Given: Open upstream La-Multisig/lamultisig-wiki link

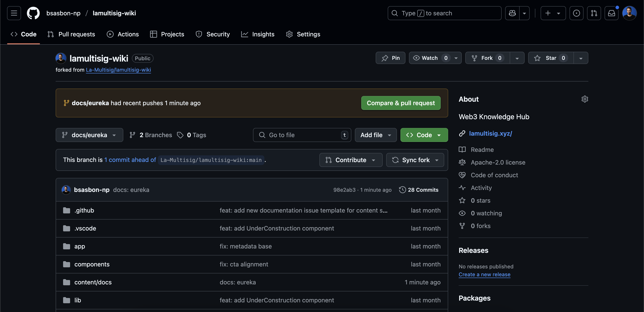Looking at the screenshot, I should point(119,70).
